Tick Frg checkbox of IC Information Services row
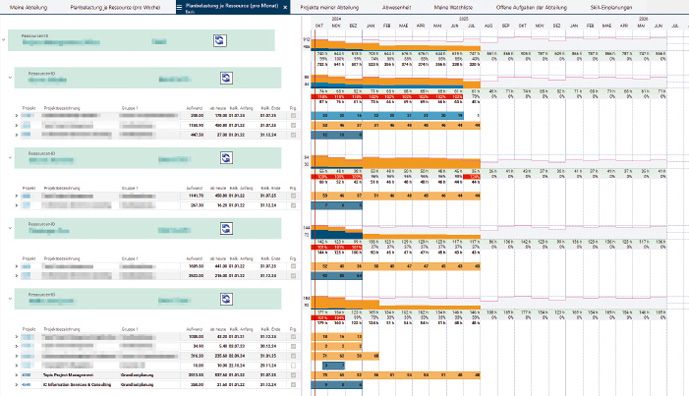This screenshot has width=689, height=396. tap(293, 385)
